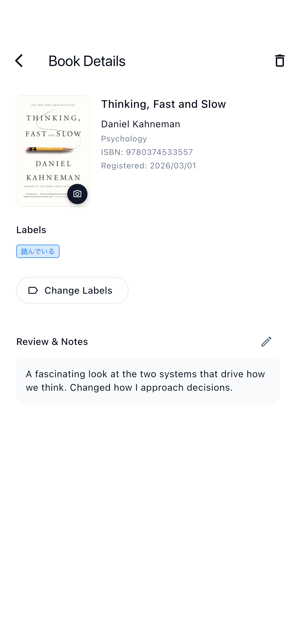Click inside the review notes text box
This screenshot has width=296, height=644.
click(x=148, y=380)
